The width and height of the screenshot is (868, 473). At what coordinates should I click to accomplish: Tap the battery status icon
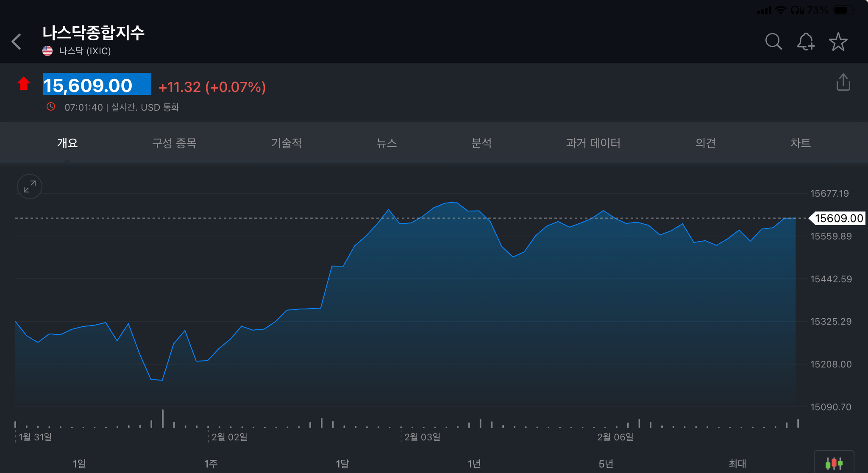tap(843, 10)
